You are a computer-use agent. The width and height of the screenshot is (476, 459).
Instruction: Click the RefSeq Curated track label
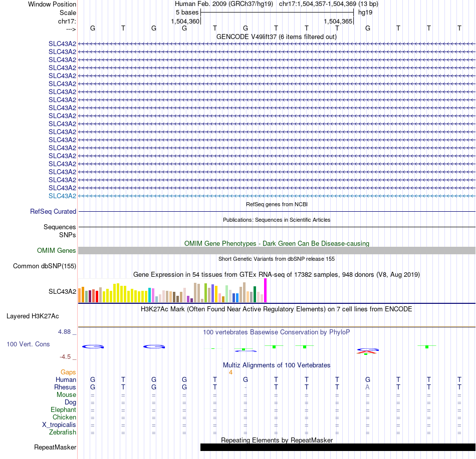click(x=53, y=211)
